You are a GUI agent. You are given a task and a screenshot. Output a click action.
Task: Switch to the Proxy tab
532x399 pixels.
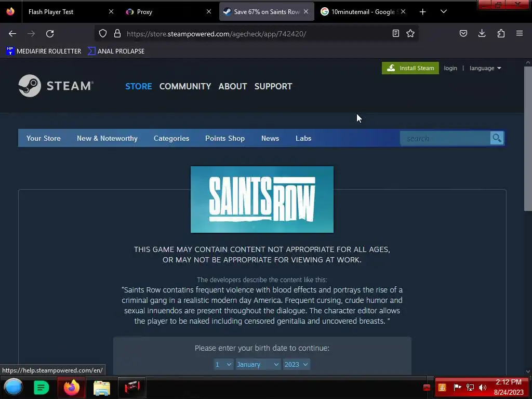coord(145,12)
